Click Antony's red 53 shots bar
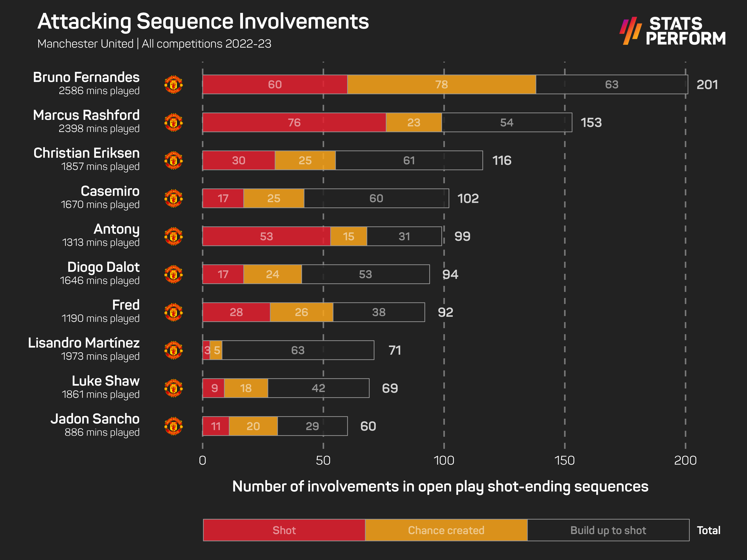The height and width of the screenshot is (560, 747). pyautogui.click(x=266, y=236)
